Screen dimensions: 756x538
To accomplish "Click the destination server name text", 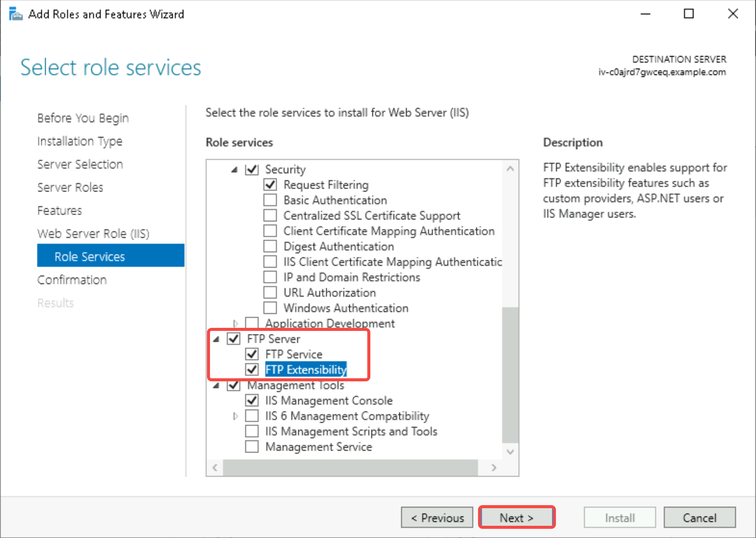I will click(x=662, y=72).
